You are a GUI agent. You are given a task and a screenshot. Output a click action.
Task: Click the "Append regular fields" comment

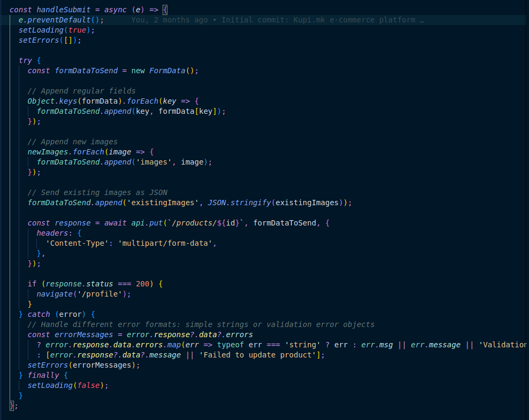[81, 91]
